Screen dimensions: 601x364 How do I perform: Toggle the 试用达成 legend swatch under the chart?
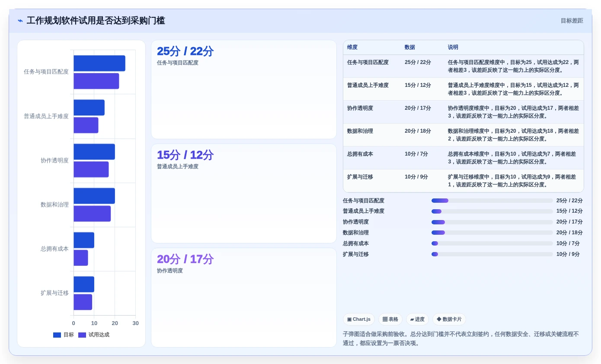pos(82,335)
